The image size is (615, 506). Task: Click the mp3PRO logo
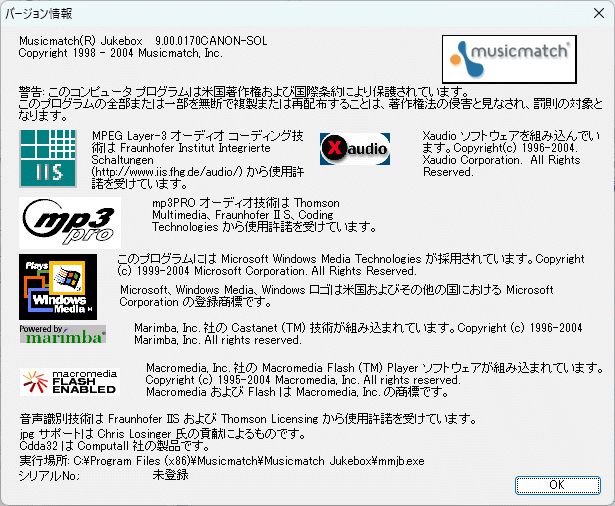[x=70, y=223]
